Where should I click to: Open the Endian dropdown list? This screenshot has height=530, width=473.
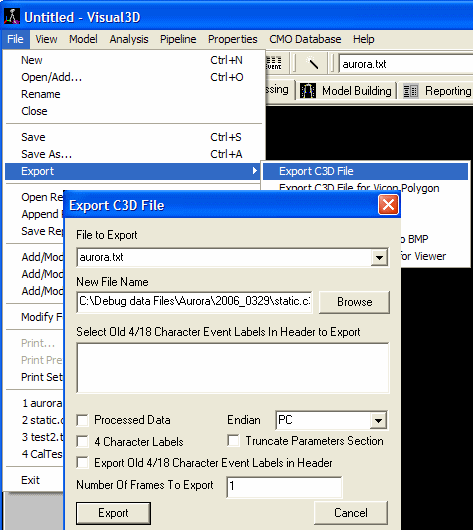[x=378, y=420]
